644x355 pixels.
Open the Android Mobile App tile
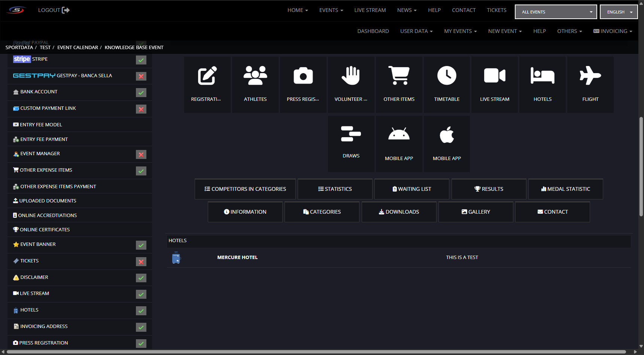pyautogui.click(x=399, y=144)
